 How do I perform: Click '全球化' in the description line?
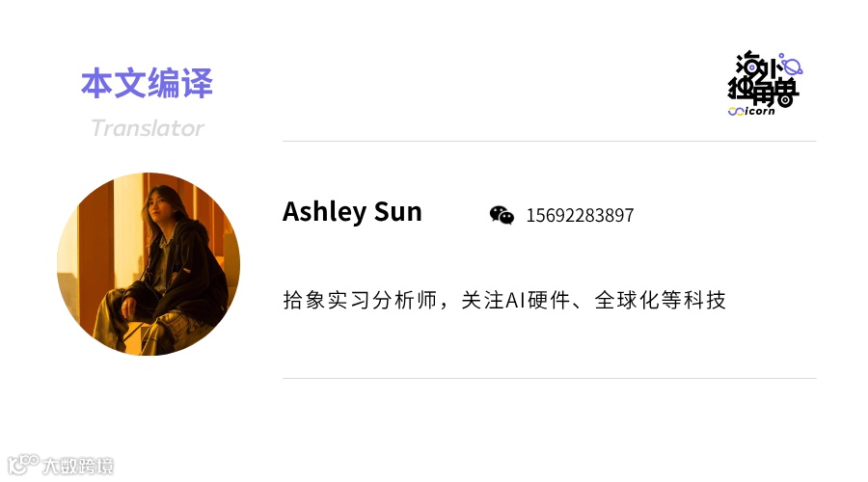(x=627, y=300)
